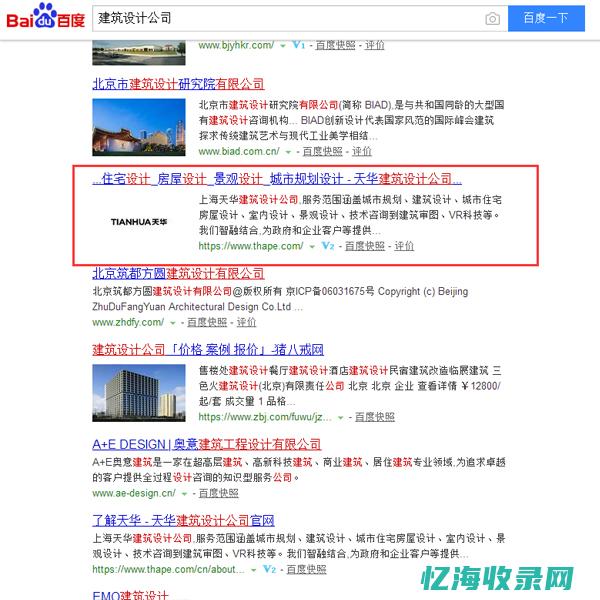Viewport: 600px width, 600px height.
Task: Open 百度快照 link for zhdfy.com result
Action: click(207, 323)
